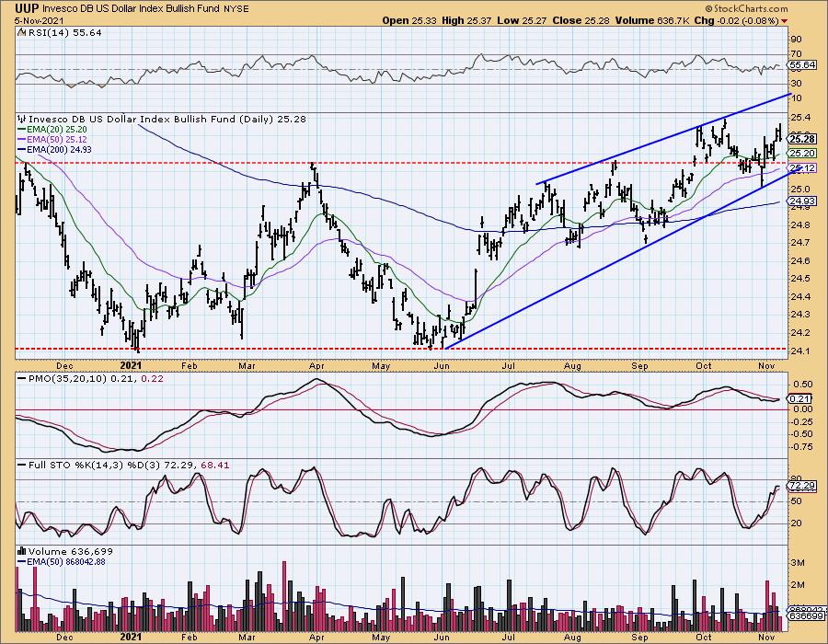Viewport: 828px width, 644px height.
Task: Click the Low 25.27 value
Action: (523, 20)
